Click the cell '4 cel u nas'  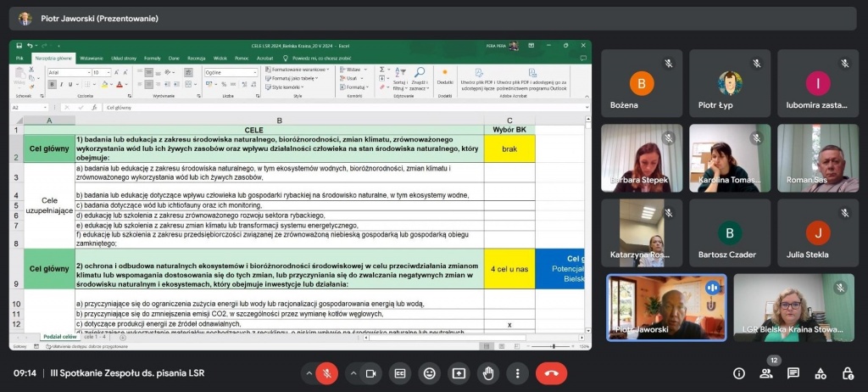tap(509, 269)
